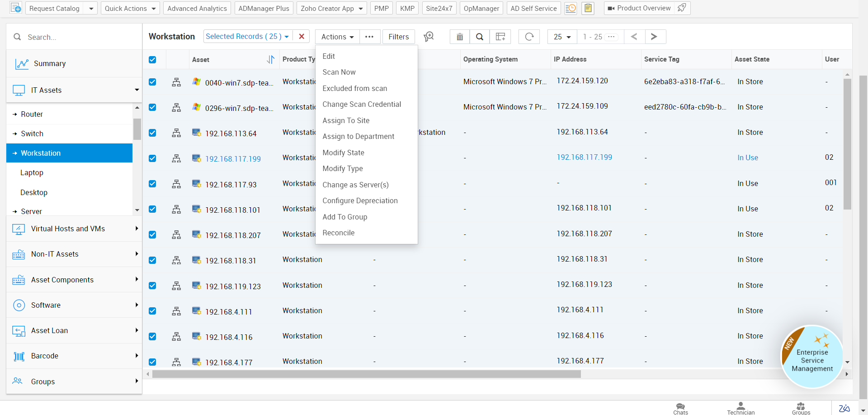This screenshot has height=415, width=868.
Task: Open the notes clipboard icon in top bar
Action: click(x=588, y=8)
